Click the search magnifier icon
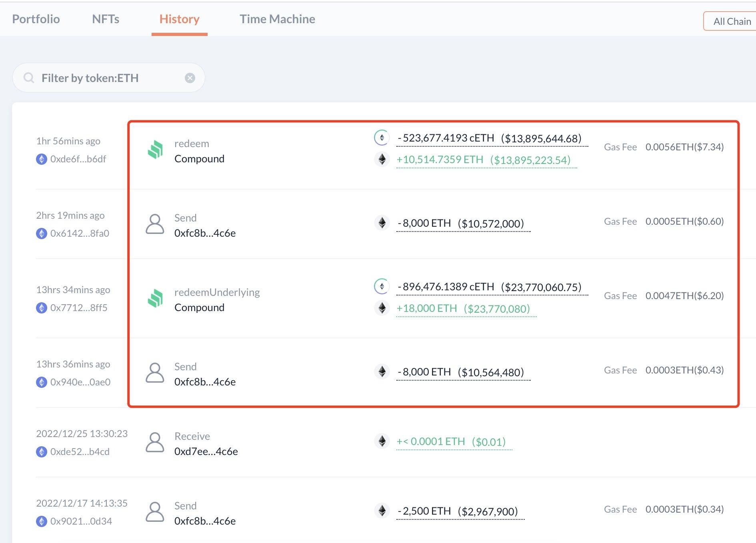This screenshot has width=756, height=543. [x=29, y=78]
